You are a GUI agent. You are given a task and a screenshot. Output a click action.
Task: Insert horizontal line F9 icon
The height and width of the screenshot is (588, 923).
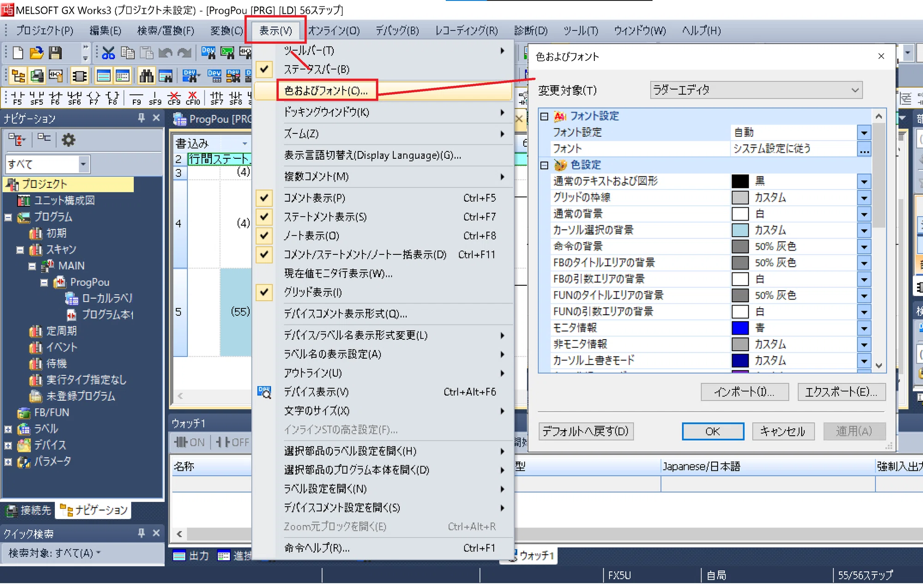pos(137,97)
